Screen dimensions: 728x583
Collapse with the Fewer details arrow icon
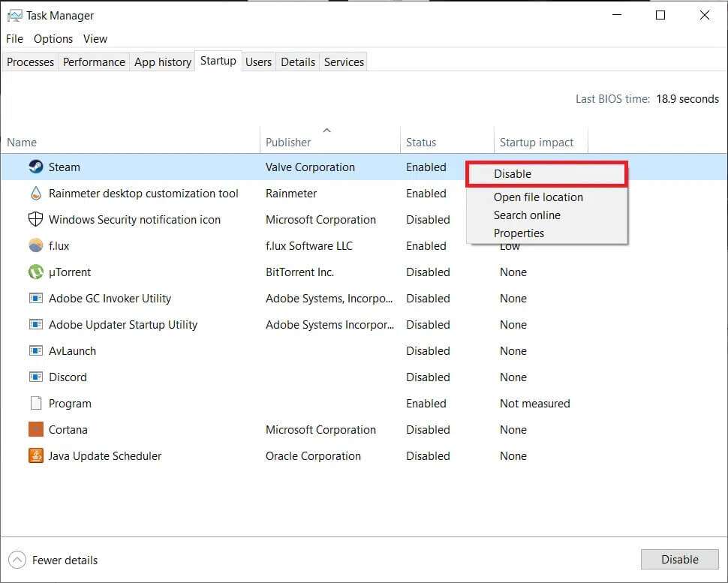(17, 560)
